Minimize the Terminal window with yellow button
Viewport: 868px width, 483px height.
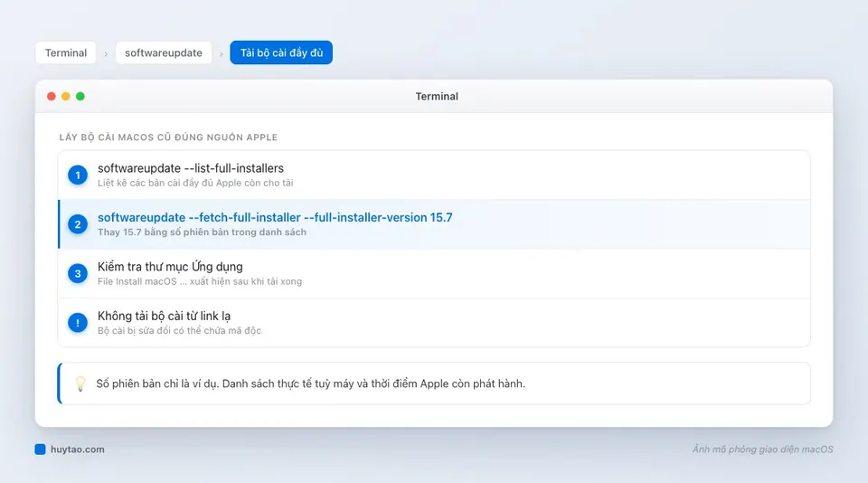click(66, 97)
